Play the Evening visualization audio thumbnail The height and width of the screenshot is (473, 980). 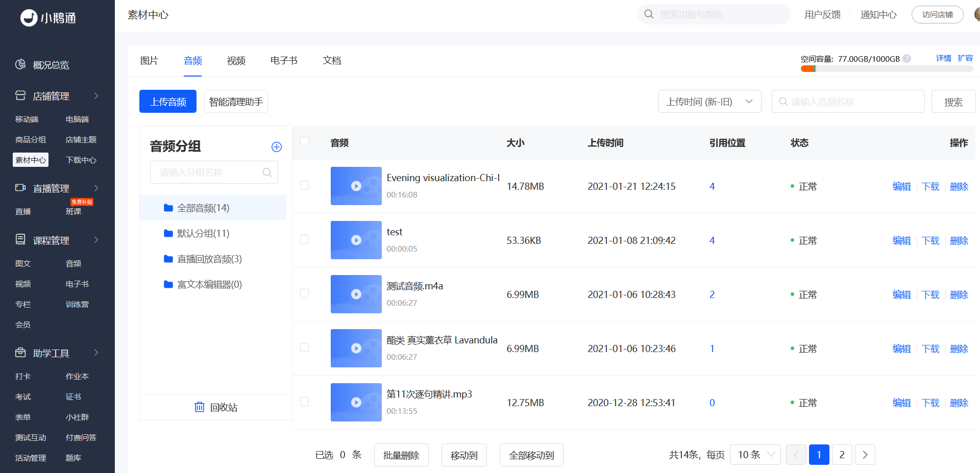click(x=356, y=186)
